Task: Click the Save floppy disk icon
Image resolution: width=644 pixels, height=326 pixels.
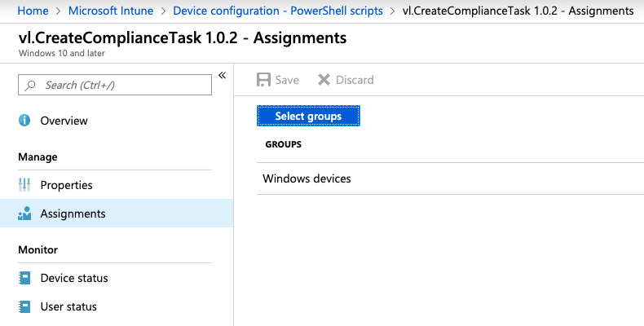Action: pyautogui.click(x=263, y=80)
